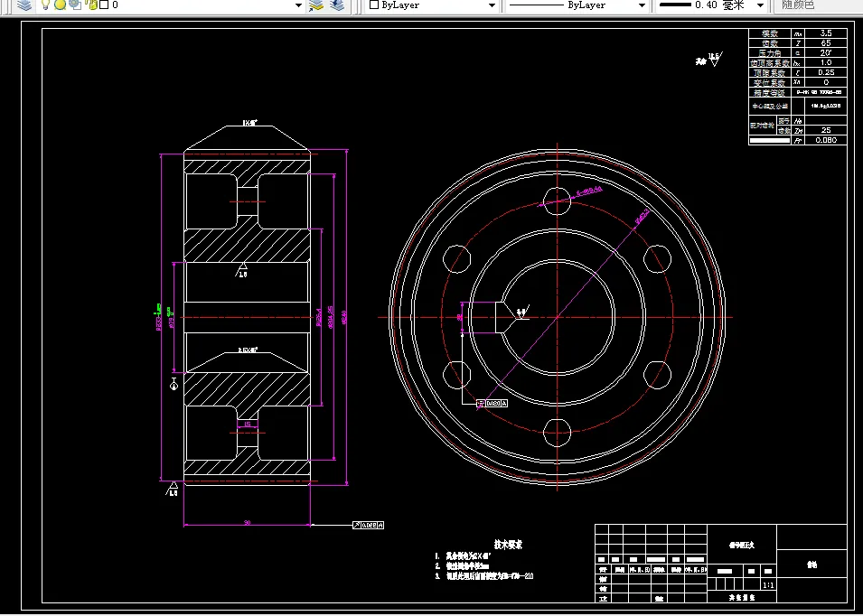Select the 精度等级 label cell
Image resolution: width=863 pixels, height=616 pixels.
[x=769, y=93]
